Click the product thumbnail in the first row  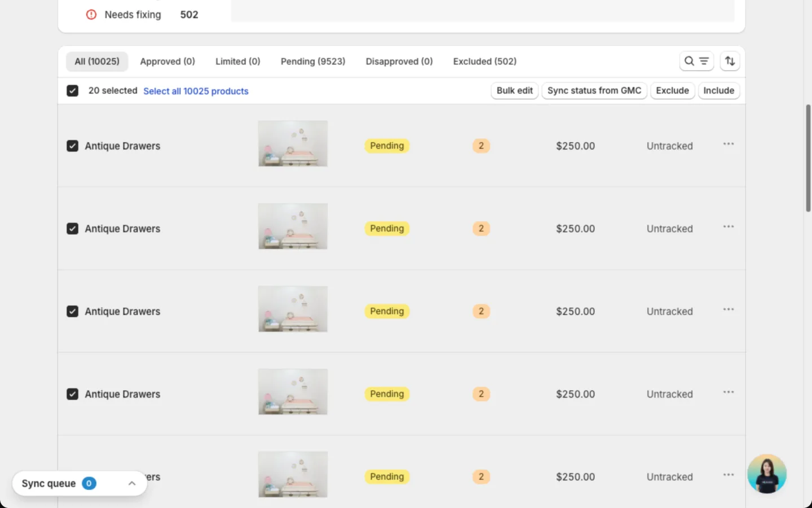pos(293,143)
